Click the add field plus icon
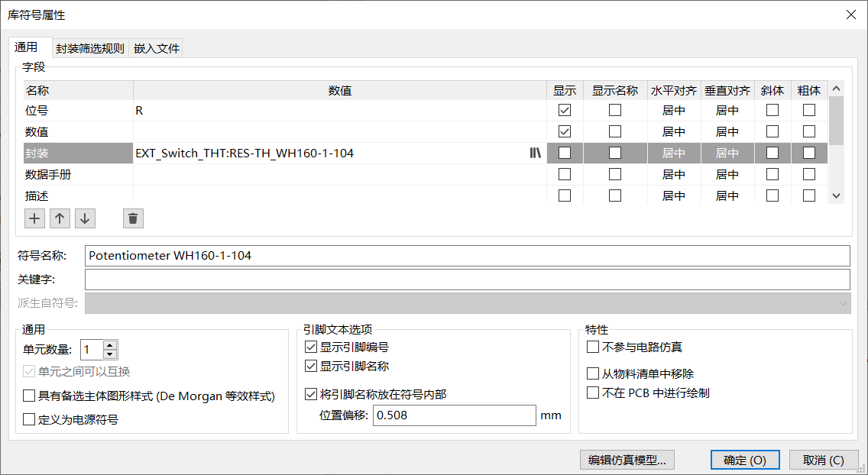The width and height of the screenshot is (868, 475). 34,218
